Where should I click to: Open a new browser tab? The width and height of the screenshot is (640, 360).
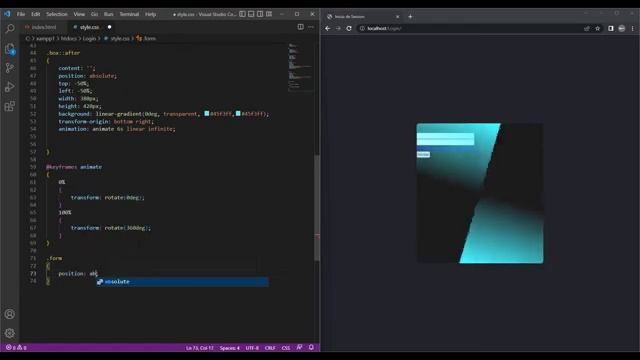tap(410, 17)
